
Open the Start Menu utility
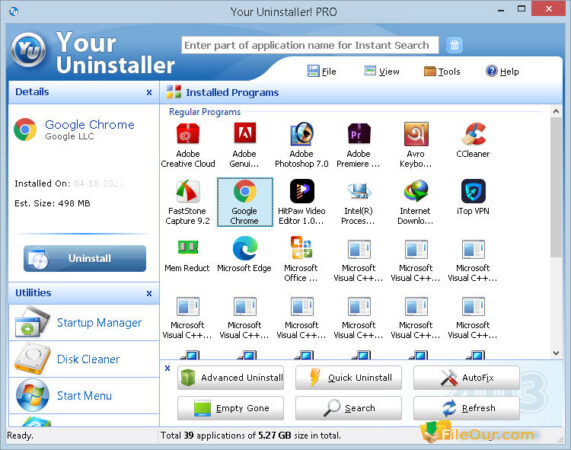pos(84,396)
